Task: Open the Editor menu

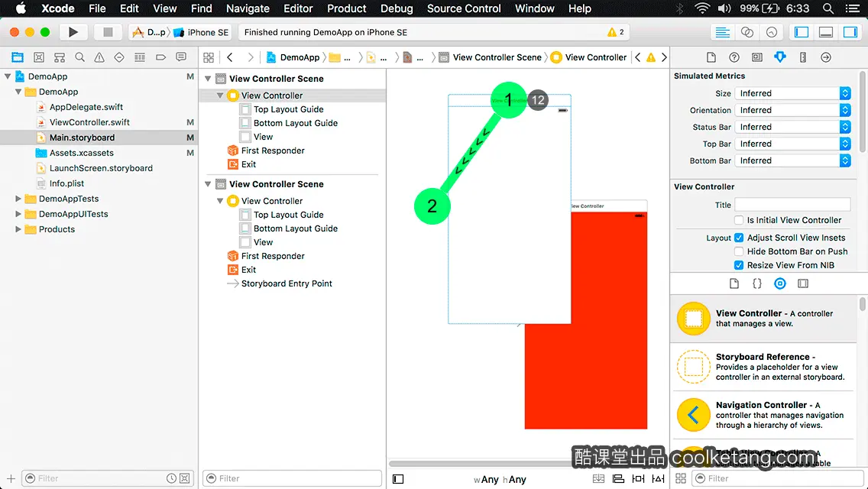Action: [298, 8]
